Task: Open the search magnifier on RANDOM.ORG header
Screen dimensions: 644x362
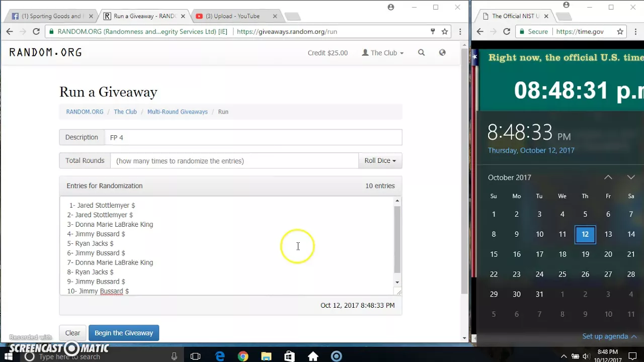Action: point(422,52)
